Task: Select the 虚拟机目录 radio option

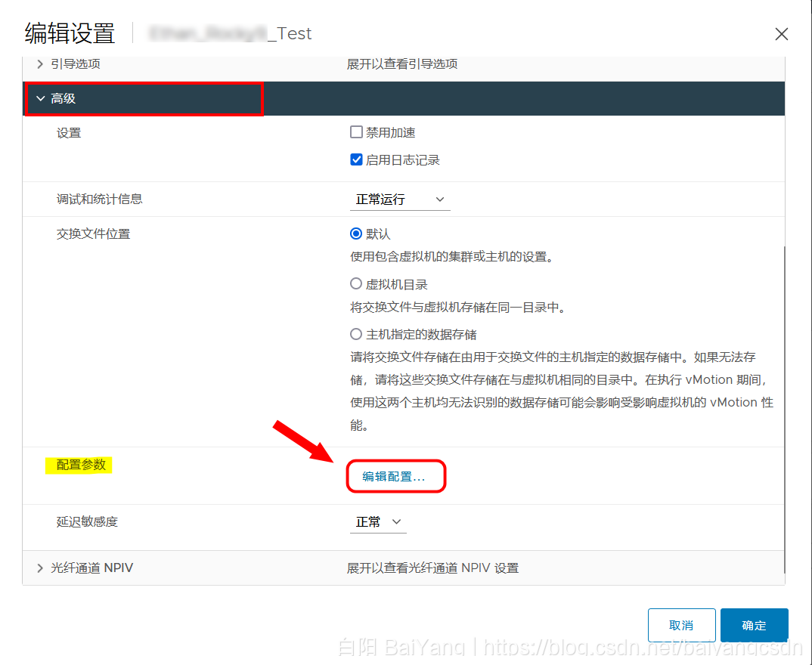Action: [x=355, y=283]
